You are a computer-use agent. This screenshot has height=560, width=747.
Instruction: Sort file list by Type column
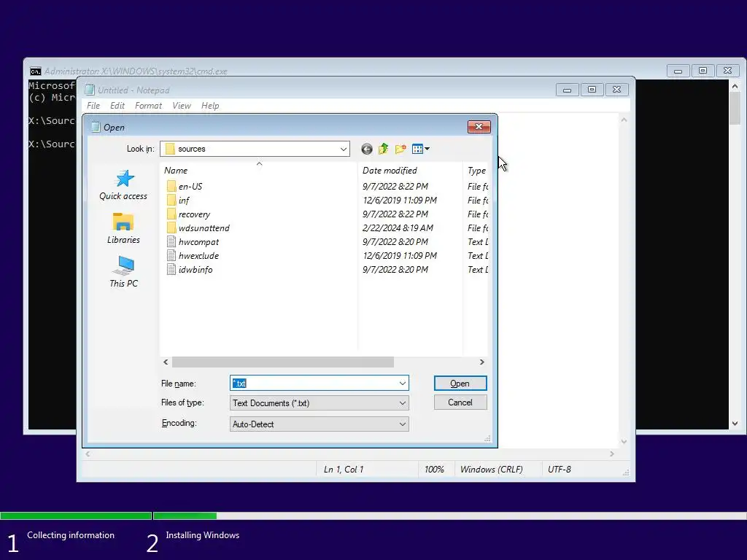point(476,171)
